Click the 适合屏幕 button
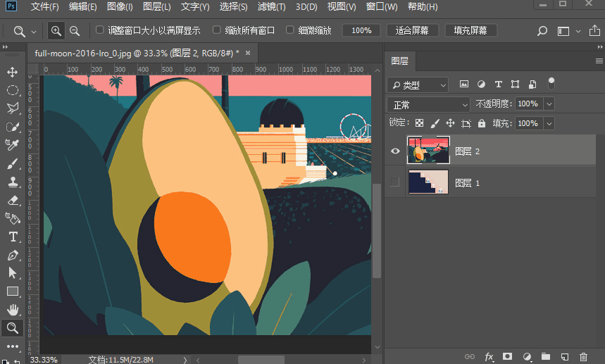 tap(412, 30)
